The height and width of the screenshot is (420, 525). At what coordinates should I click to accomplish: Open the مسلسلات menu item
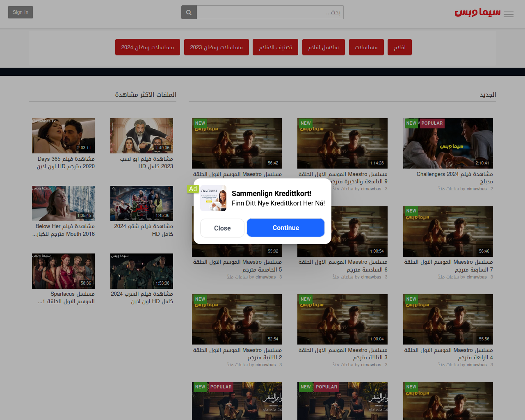coord(366,47)
